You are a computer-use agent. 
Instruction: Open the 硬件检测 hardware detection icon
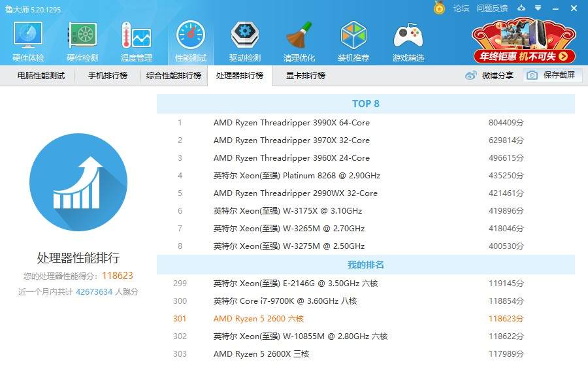coord(82,41)
